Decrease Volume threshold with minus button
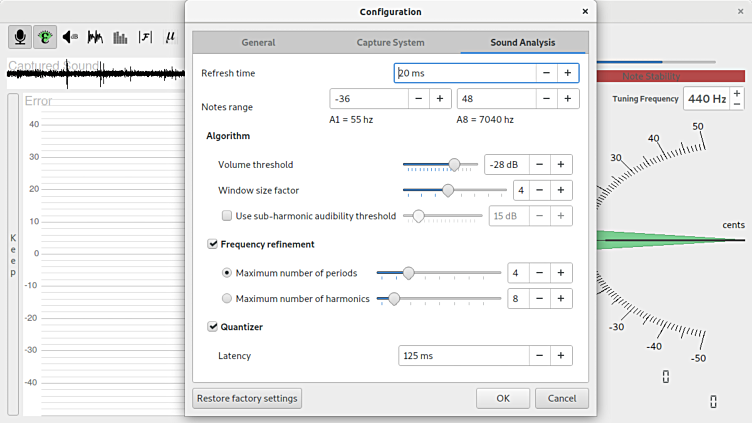Image resolution: width=752 pixels, height=423 pixels. (x=539, y=164)
